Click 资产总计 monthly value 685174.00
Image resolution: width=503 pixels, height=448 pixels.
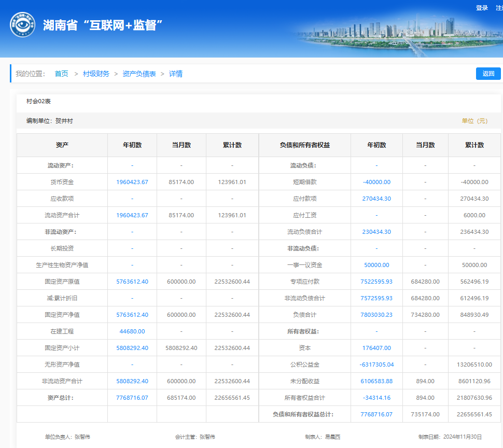(x=181, y=398)
